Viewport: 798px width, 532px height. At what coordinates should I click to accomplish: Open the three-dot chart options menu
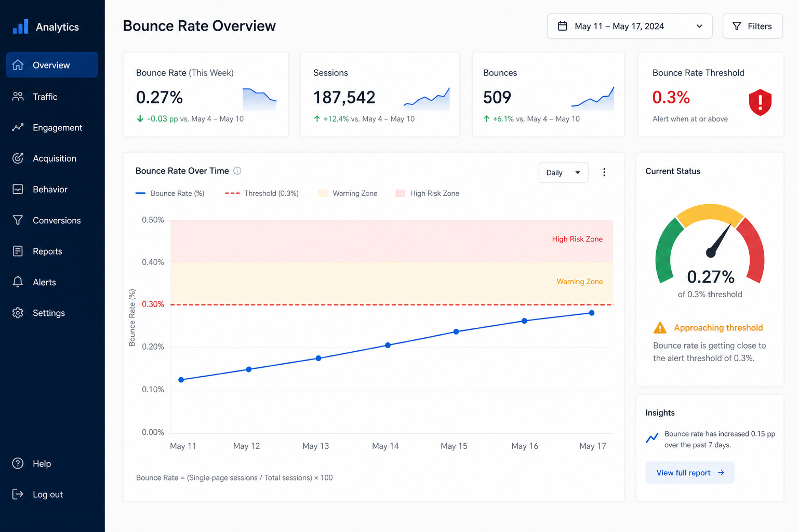click(604, 172)
